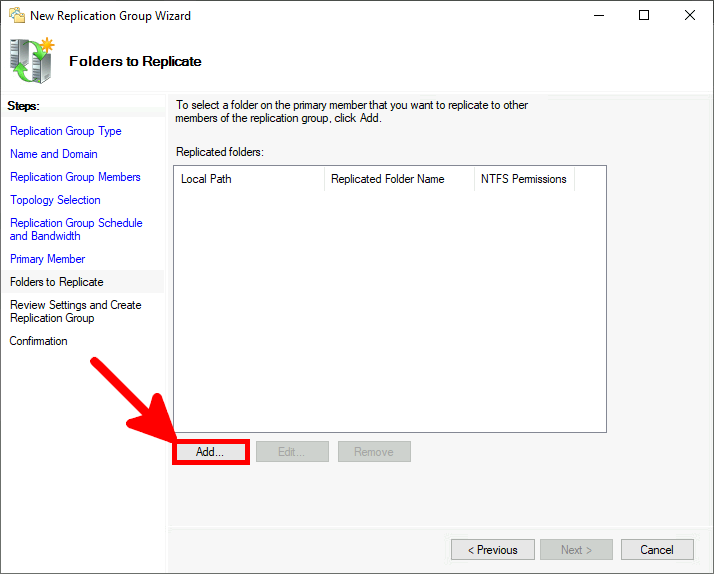The width and height of the screenshot is (714, 574).
Task: Maximize the wizard window
Action: (x=644, y=15)
